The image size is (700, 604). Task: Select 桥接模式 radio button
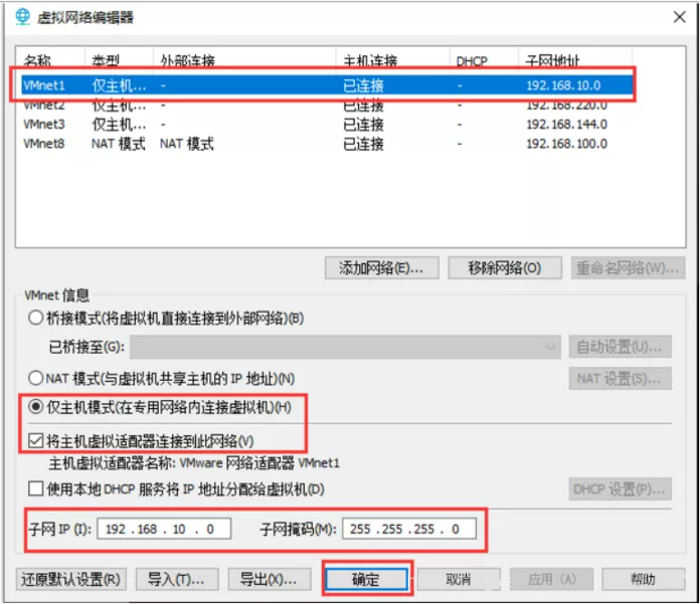tap(36, 318)
